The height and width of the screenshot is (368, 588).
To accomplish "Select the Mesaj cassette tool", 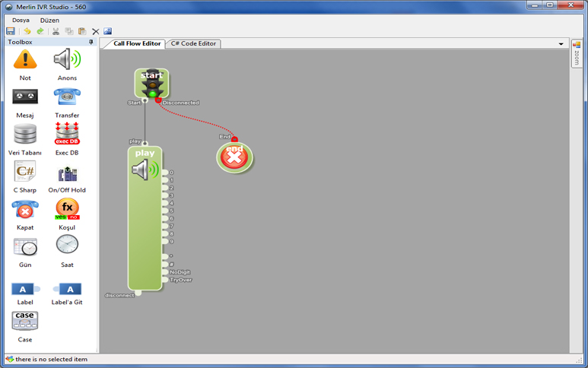I will (x=25, y=103).
